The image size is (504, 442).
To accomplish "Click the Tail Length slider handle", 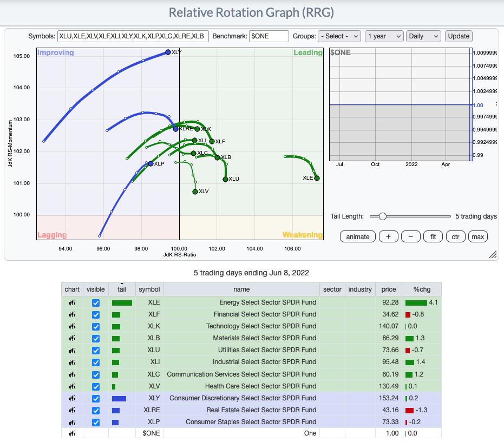I will [383, 216].
